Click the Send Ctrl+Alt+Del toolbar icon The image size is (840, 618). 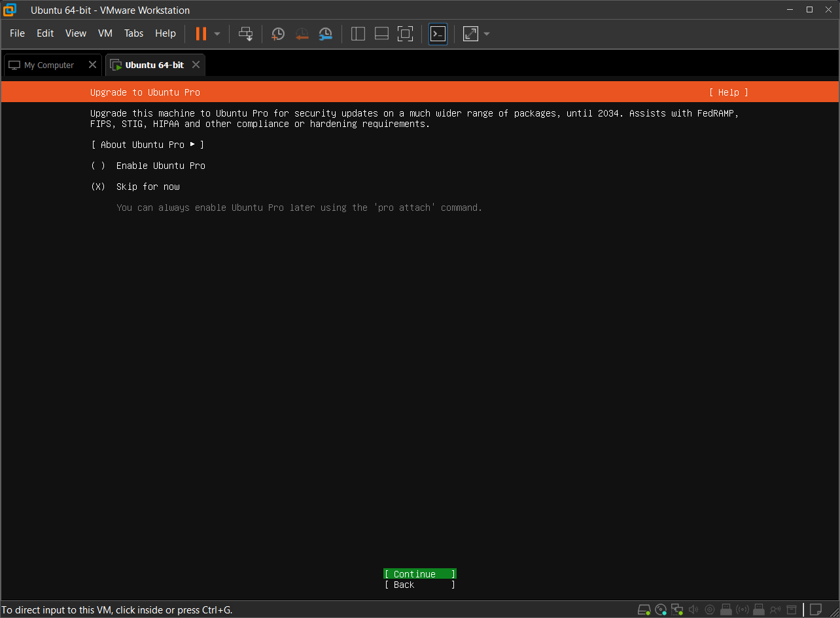(246, 34)
